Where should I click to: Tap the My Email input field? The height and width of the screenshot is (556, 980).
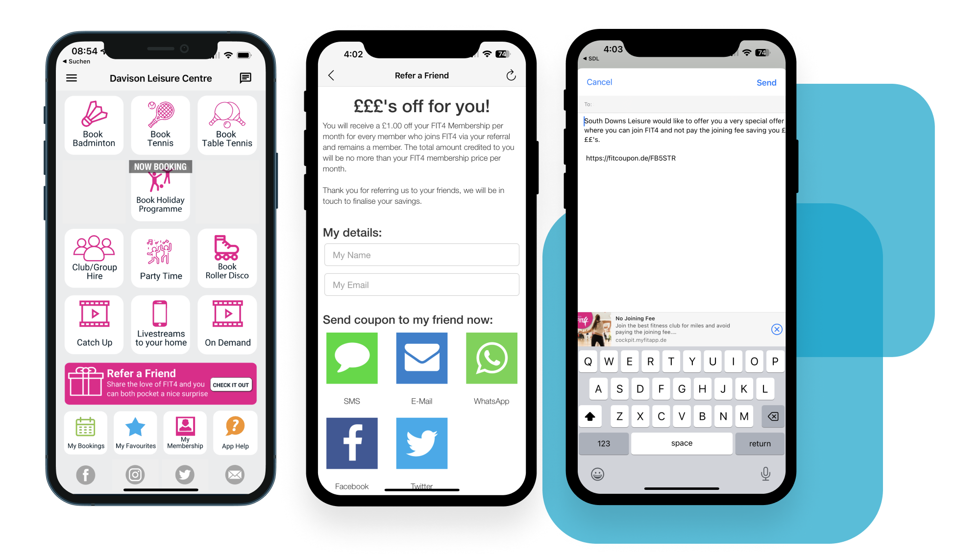click(x=421, y=284)
